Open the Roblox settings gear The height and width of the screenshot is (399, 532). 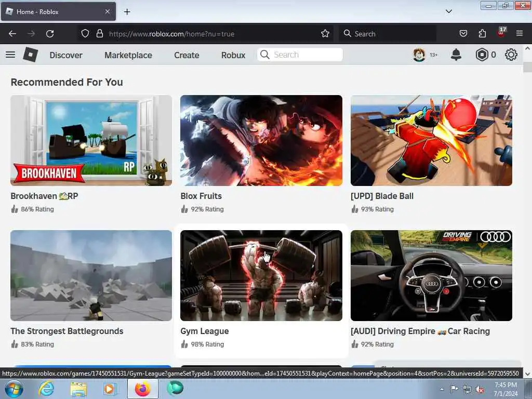coord(511,55)
